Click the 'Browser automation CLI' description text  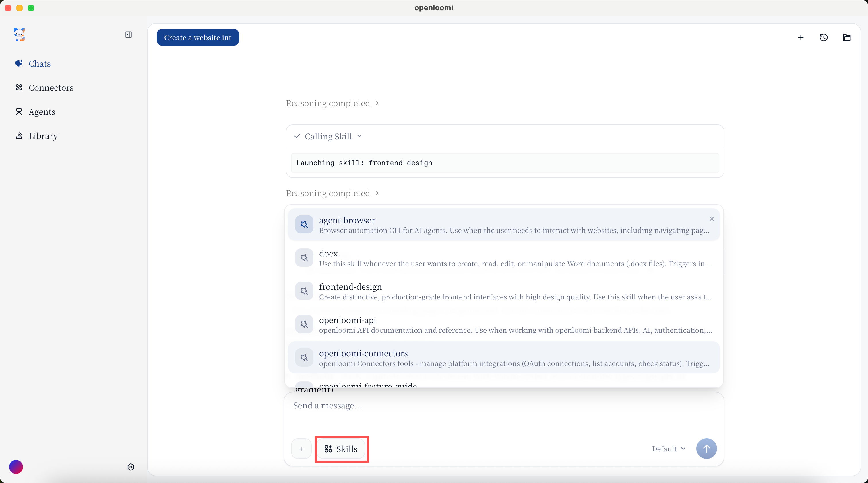tap(514, 231)
